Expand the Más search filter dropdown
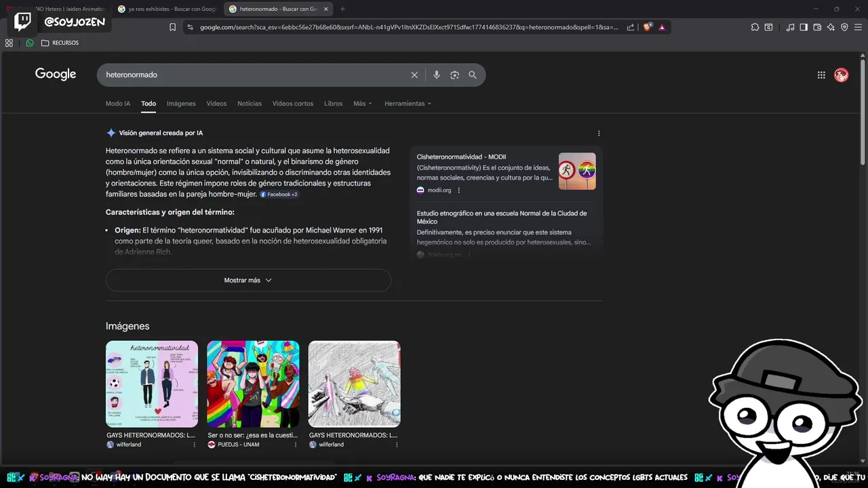 coord(363,104)
